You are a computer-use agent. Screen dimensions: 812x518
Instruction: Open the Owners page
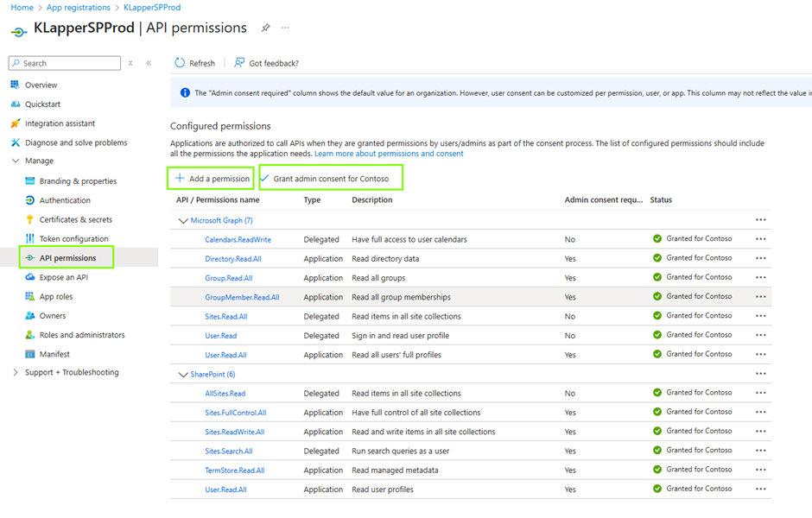[53, 316]
